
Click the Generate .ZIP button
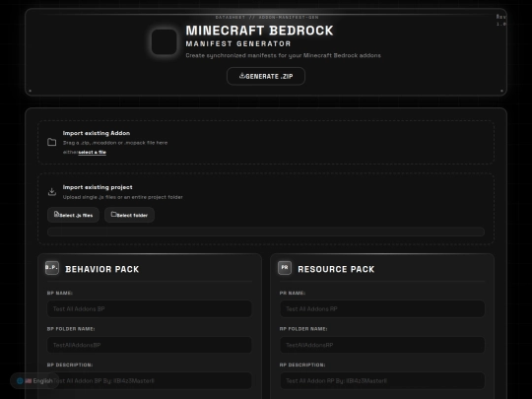[x=266, y=76]
